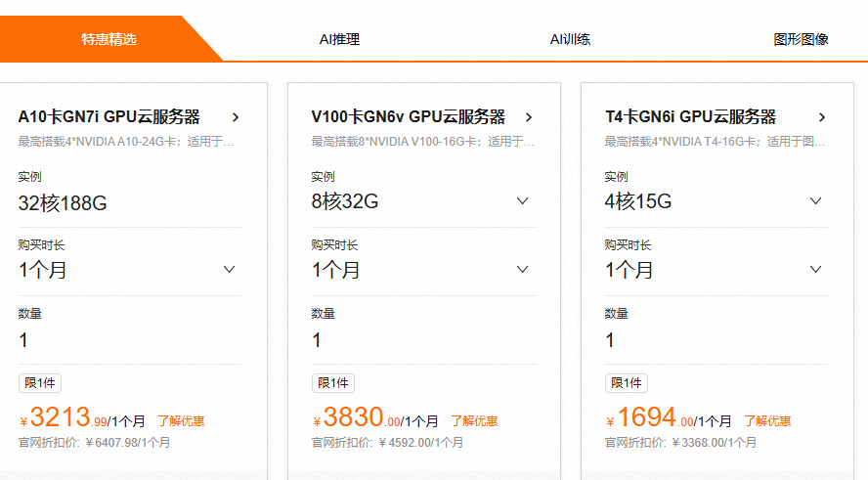
Task: Switch to the AI训练 tab
Action: [570, 39]
